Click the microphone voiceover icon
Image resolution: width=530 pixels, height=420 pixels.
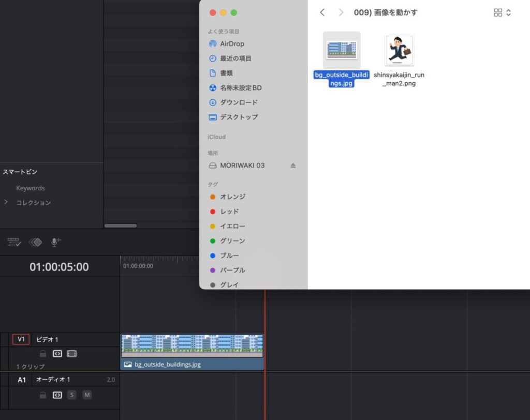(55, 242)
